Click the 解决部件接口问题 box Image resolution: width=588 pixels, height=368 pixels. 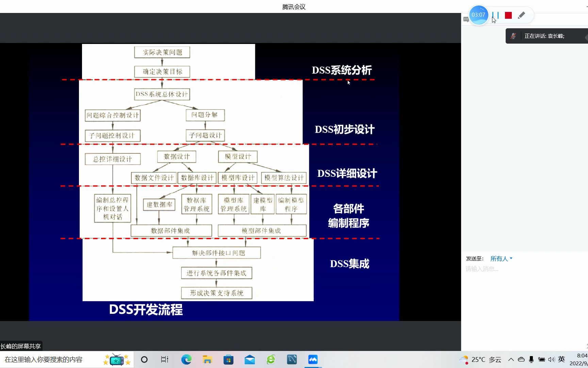pos(217,253)
